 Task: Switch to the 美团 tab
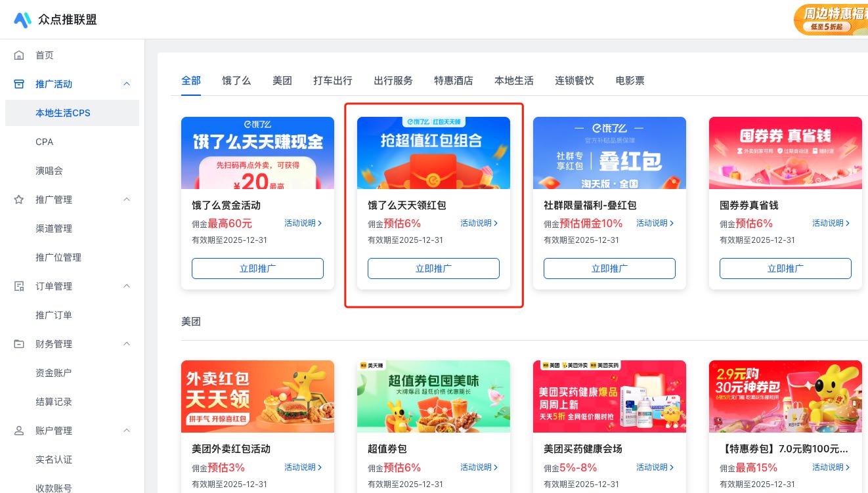pyautogui.click(x=282, y=81)
